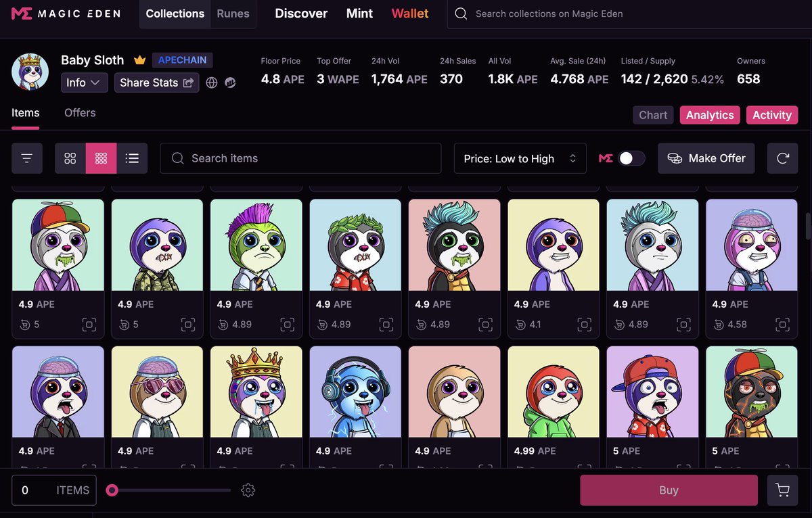Click the scan icon on the camouflage-jacket sloth card
This screenshot has height=518, width=812.
pyautogui.click(x=188, y=325)
